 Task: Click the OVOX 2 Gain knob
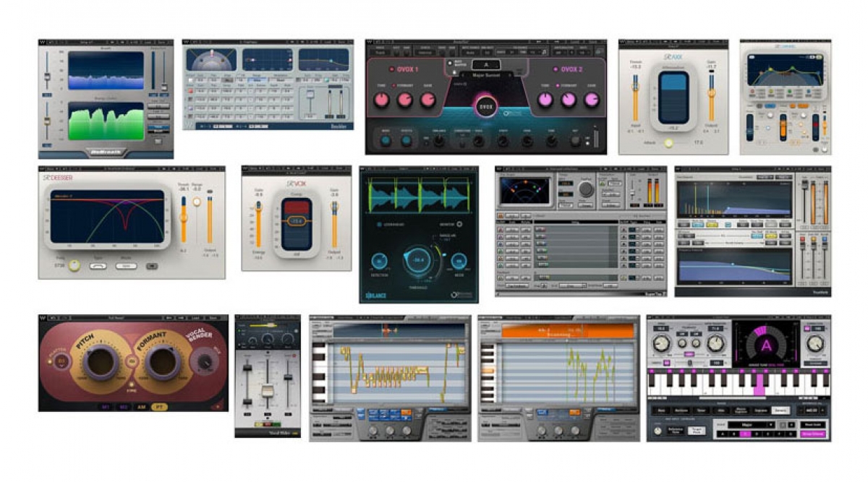[x=592, y=100]
